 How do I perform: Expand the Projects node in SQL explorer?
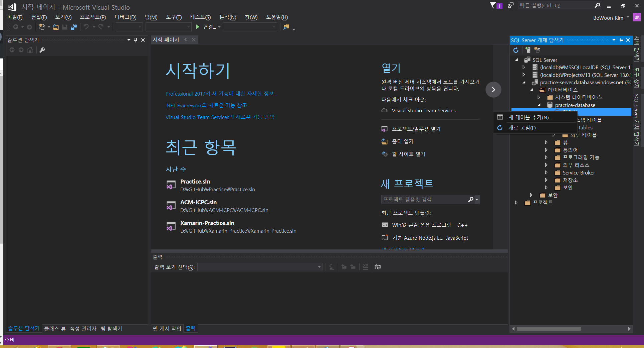pyautogui.click(x=516, y=202)
